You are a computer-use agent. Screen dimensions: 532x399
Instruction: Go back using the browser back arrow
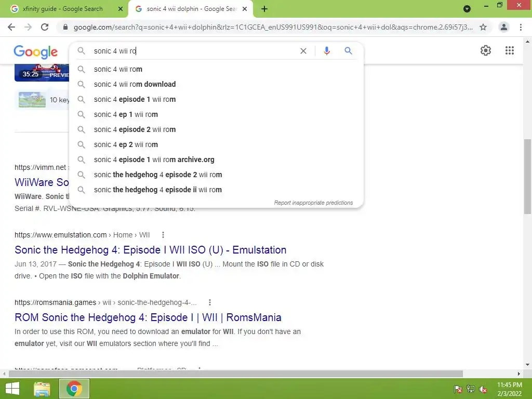coord(11,27)
